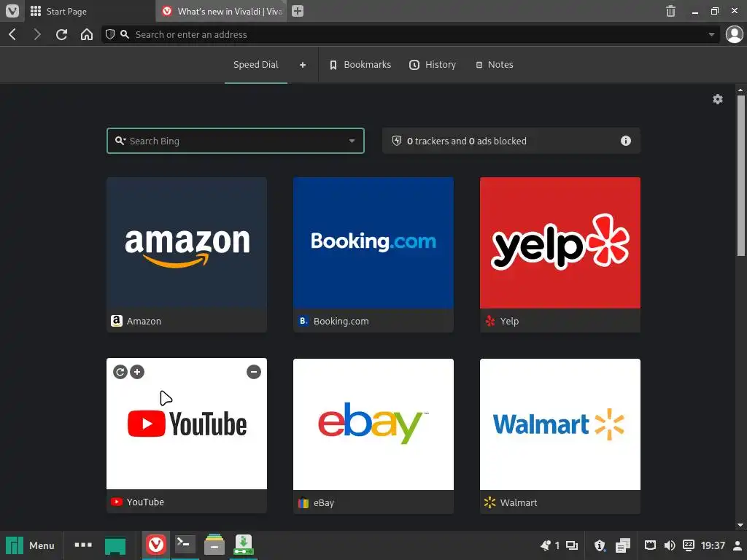Open the file manager taskbar icon

pyautogui.click(x=214, y=545)
